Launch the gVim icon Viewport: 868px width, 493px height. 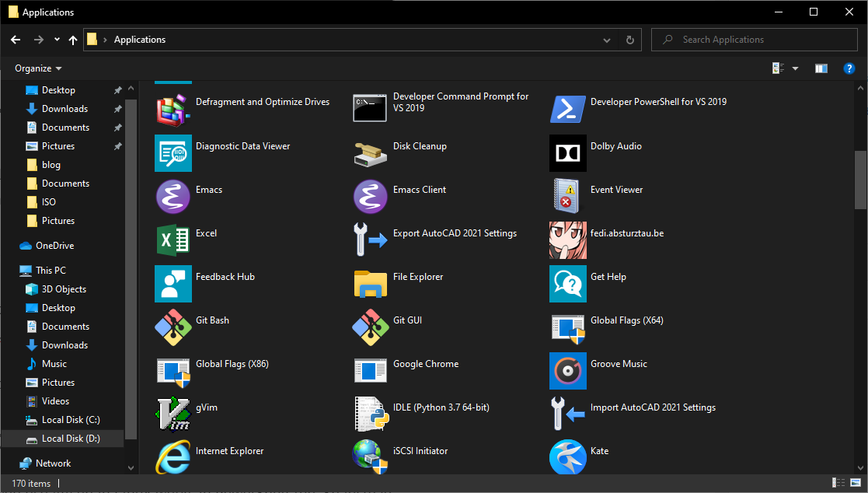173,414
